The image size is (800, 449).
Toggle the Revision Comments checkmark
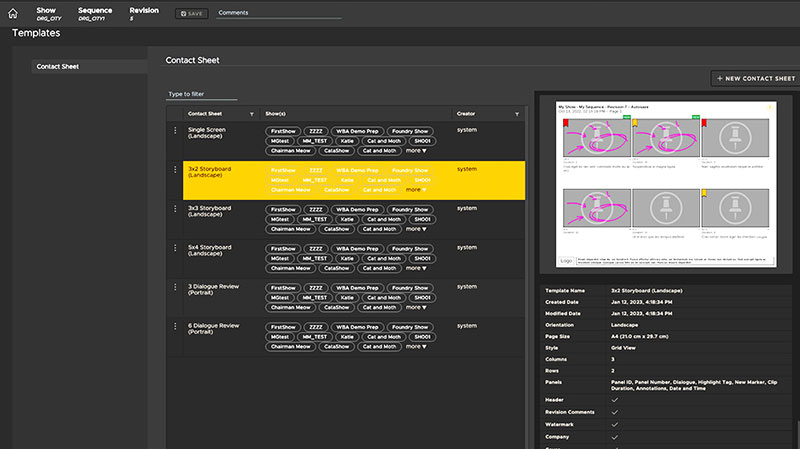614,412
